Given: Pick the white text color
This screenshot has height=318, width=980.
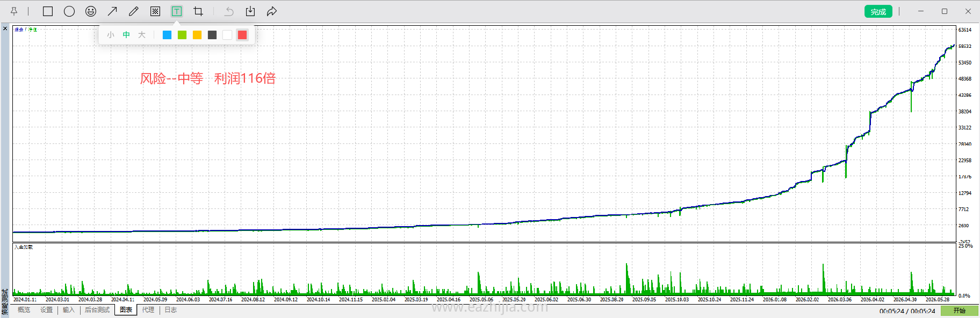Looking at the screenshot, I should [227, 35].
